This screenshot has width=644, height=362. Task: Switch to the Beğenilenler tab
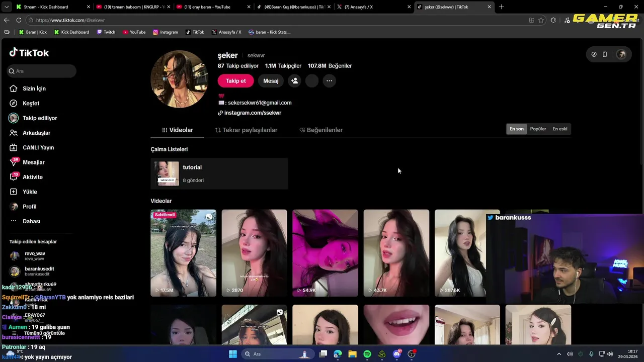[x=321, y=130]
